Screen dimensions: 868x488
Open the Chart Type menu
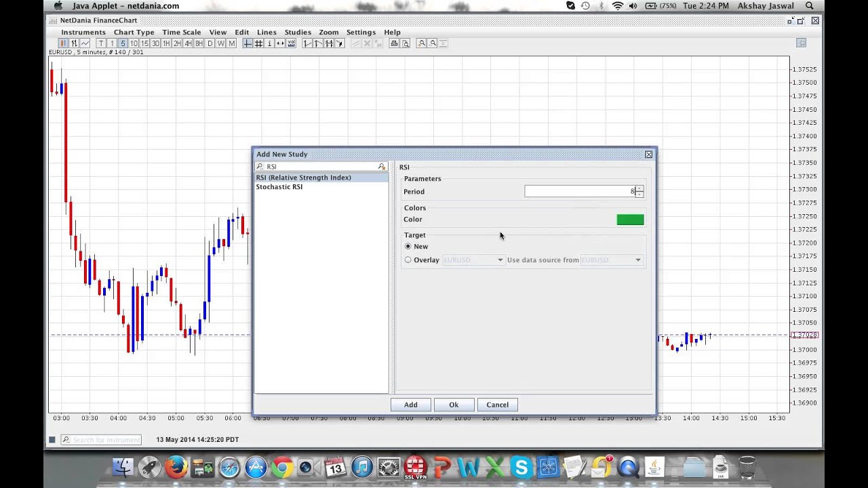click(x=134, y=32)
